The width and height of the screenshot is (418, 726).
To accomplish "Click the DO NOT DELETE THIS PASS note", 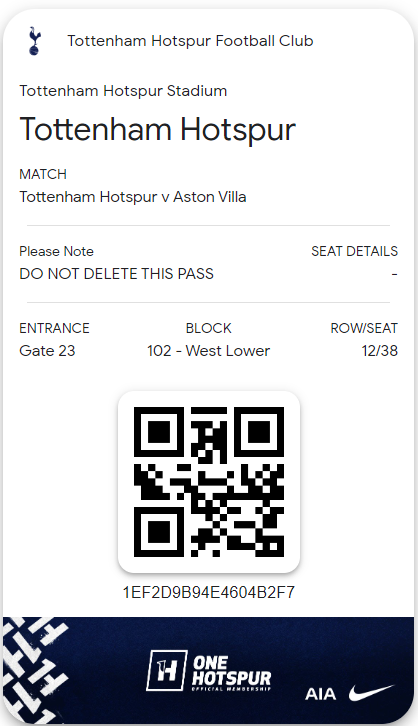I will click(x=117, y=274).
